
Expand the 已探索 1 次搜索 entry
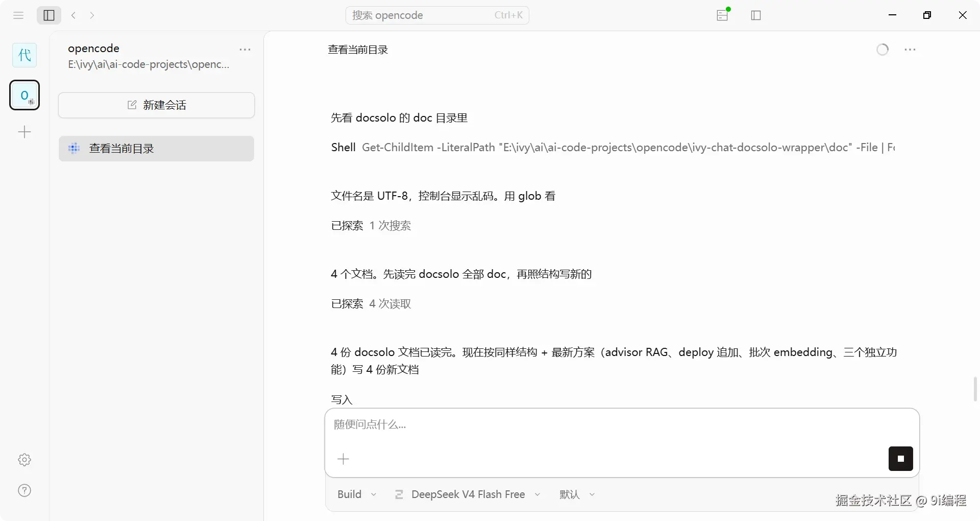tap(371, 226)
